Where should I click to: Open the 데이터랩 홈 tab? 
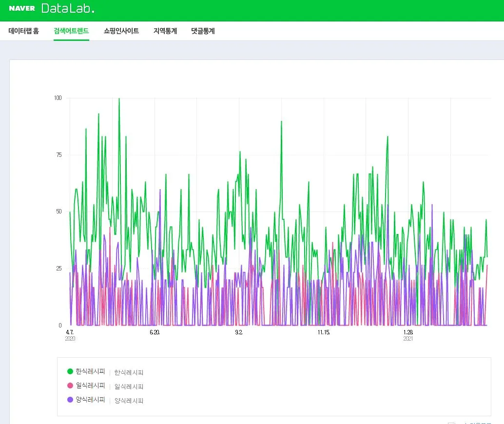coord(24,31)
